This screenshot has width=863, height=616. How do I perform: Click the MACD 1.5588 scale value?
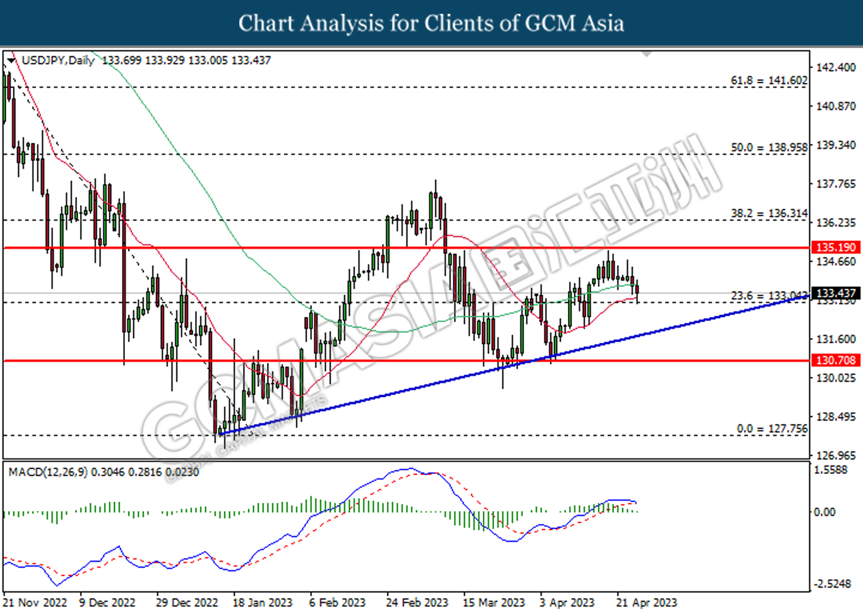831,470
